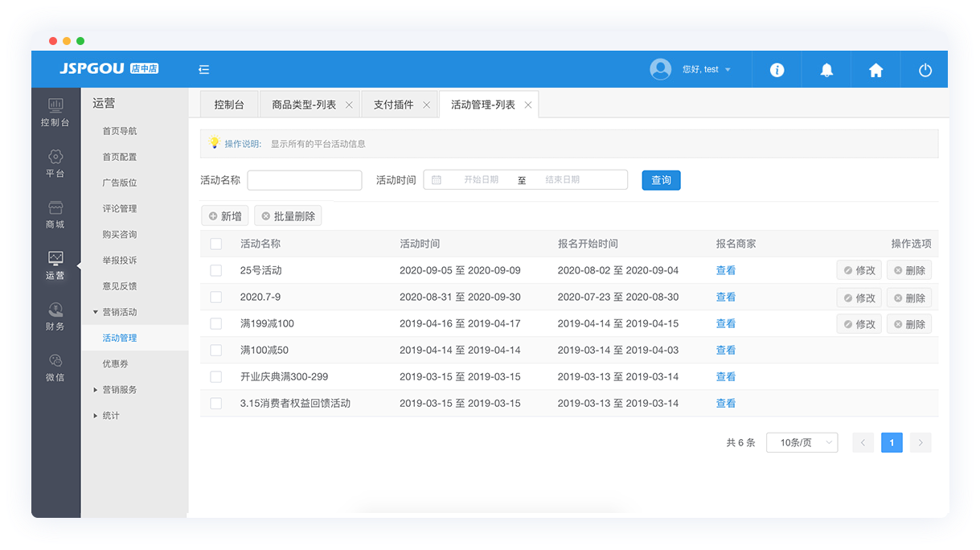Click the 查询 search button

[661, 180]
